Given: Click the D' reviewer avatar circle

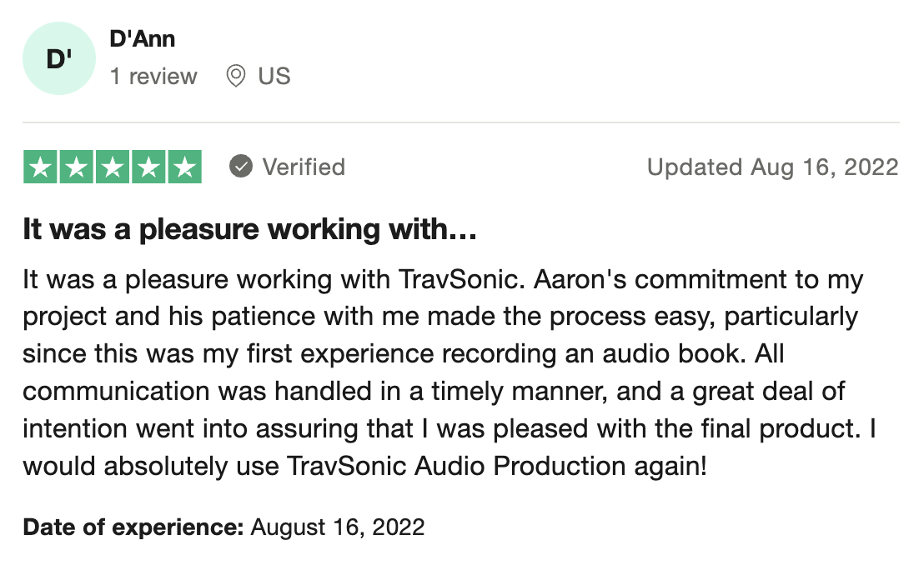Looking at the screenshot, I should tap(58, 59).
